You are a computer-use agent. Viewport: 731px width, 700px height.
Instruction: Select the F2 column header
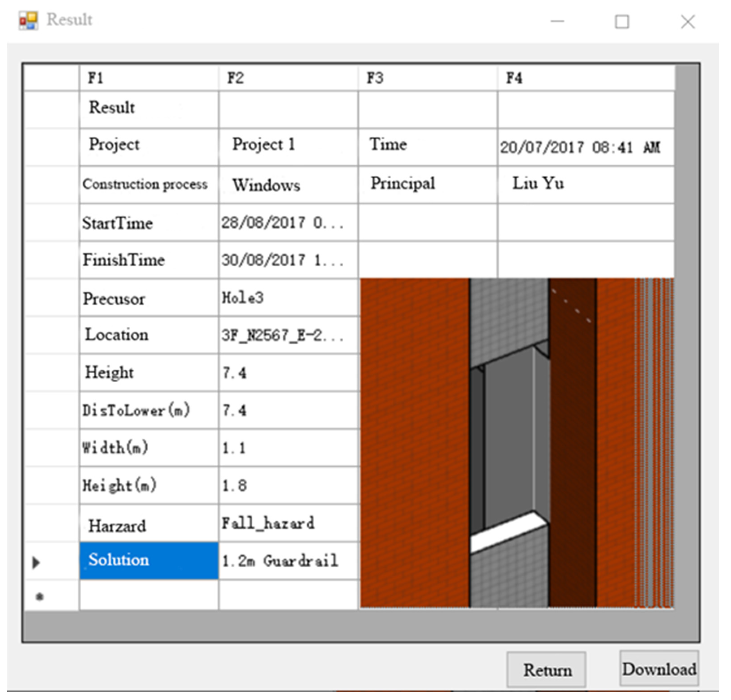[x=288, y=78]
